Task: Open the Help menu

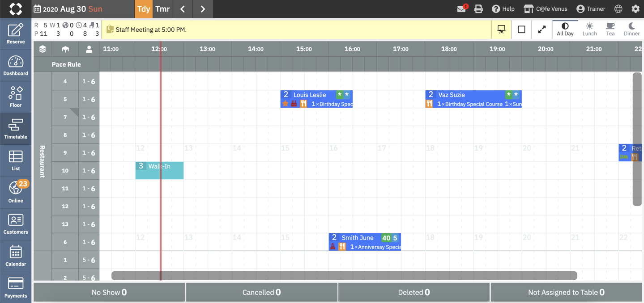Action: point(503,9)
